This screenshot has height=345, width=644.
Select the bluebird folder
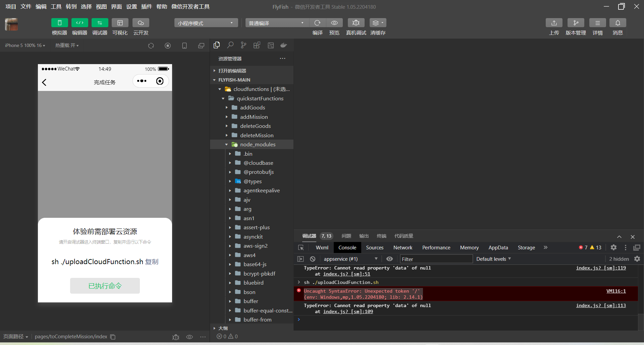[252, 283]
